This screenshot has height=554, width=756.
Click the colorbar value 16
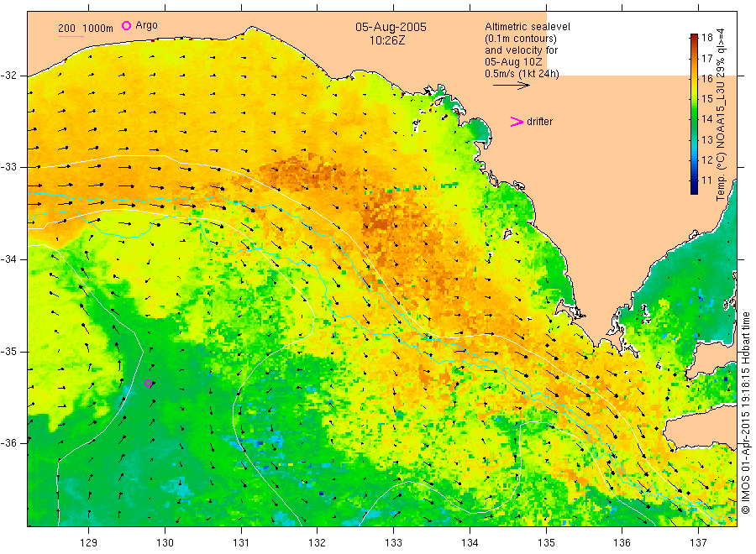[707, 79]
